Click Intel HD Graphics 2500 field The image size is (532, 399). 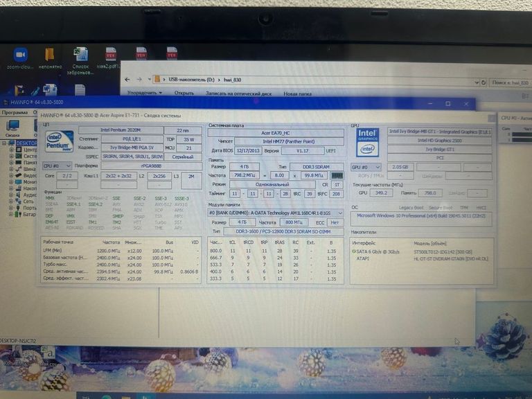coord(439,140)
